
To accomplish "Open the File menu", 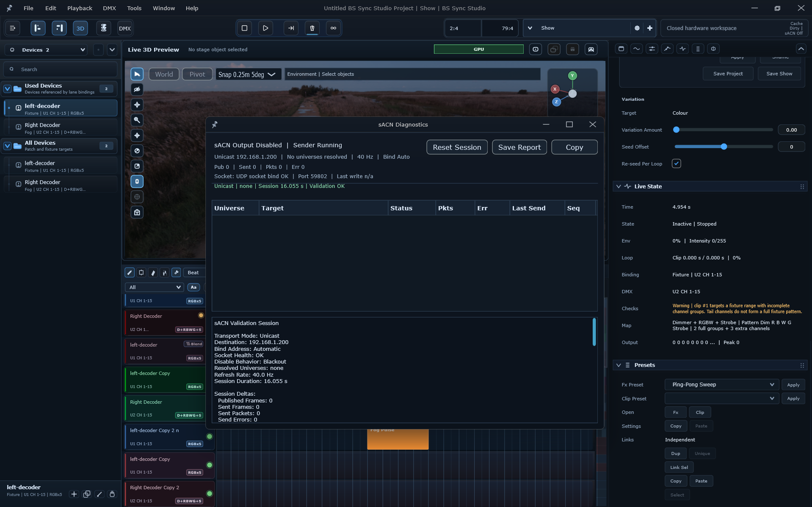I will click(x=28, y=8).
